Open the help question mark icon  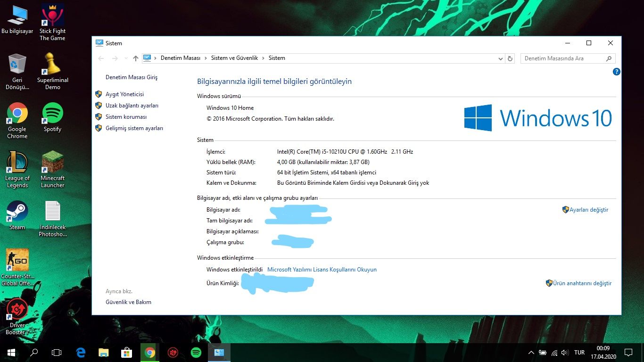(x=616, y=72)
